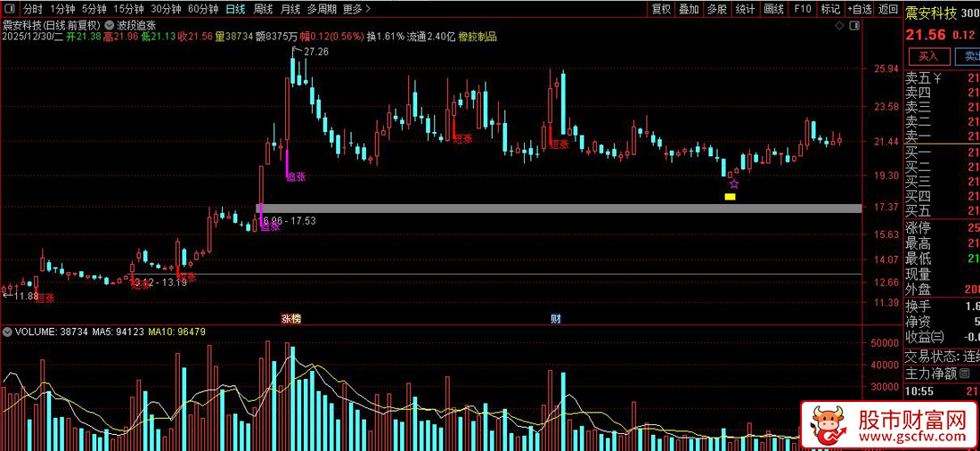
Task: Click the ←11.88 low price label
Action: pos(21,295)
